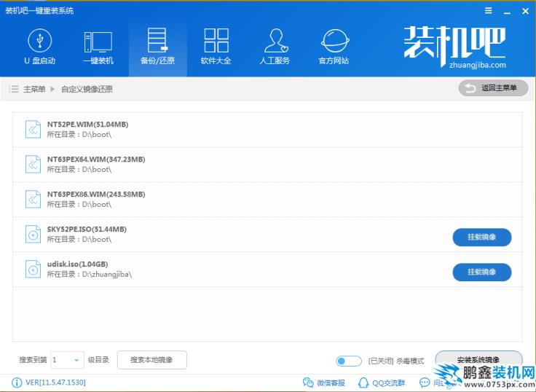Click the [已关闭] 杀毒模式 status label
Viewport: 536px width, 392px height.
point(396,361)
